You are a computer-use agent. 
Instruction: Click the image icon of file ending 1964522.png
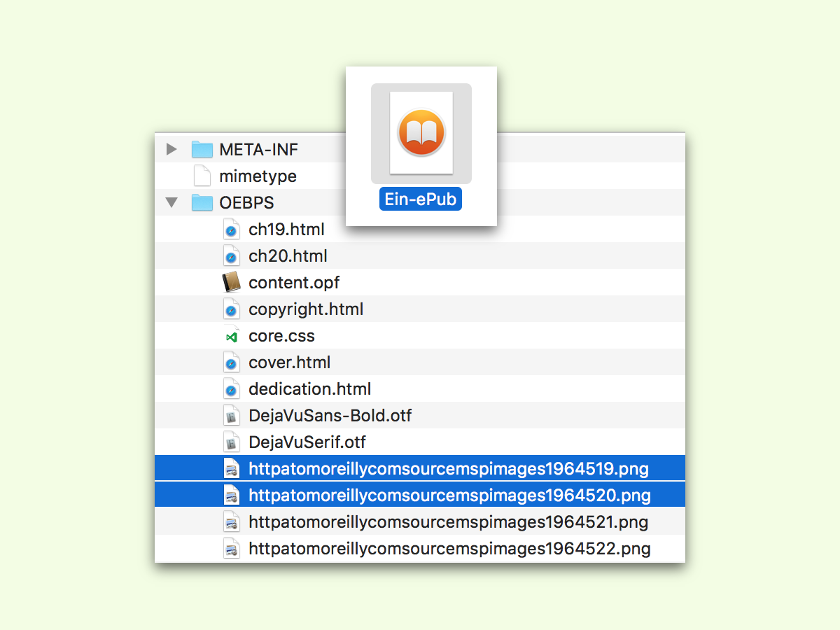pyautogui.click(x=231, y=549)
